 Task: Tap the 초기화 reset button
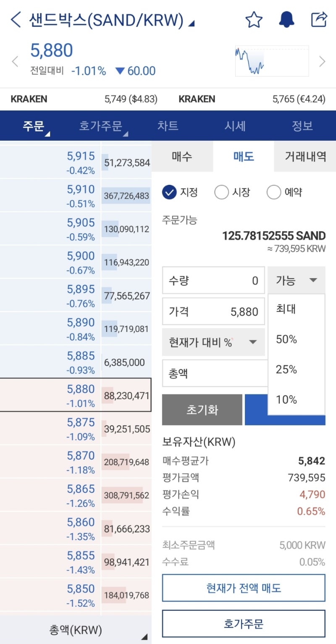coord(202,410)
